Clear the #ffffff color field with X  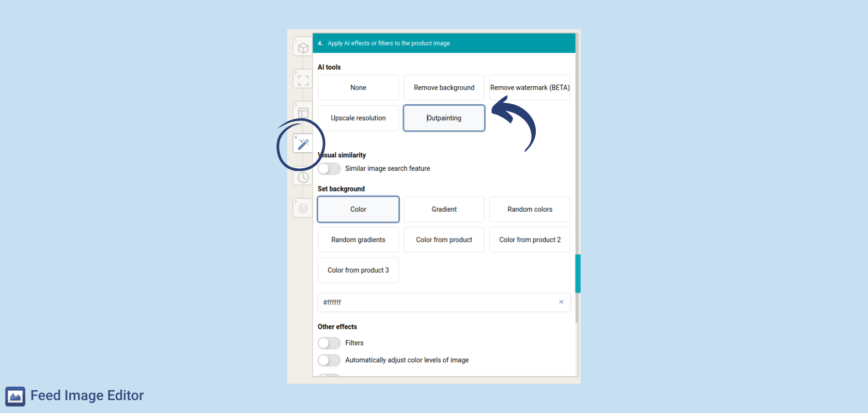pyautogui.click(x=561, y=302)
